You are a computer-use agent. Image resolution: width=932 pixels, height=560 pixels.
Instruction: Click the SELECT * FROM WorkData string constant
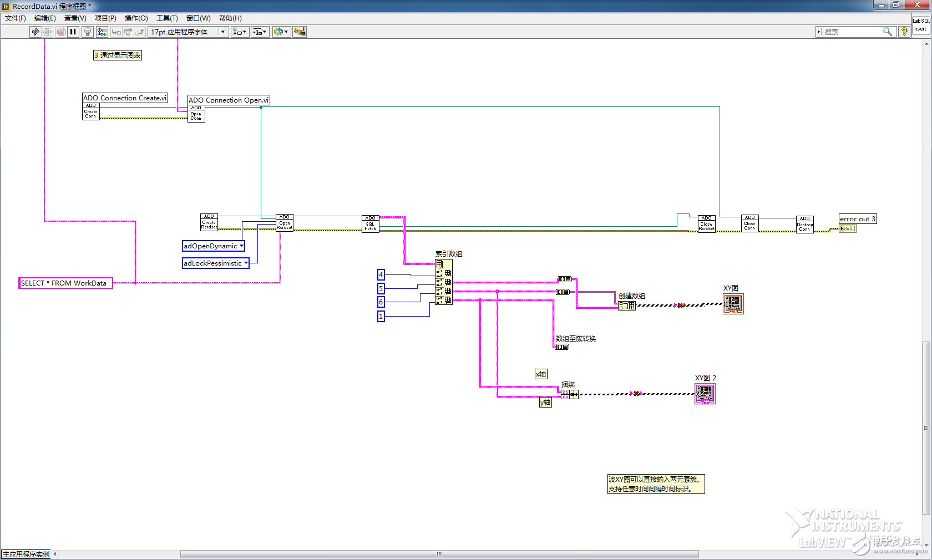click(x=65, y=283)
